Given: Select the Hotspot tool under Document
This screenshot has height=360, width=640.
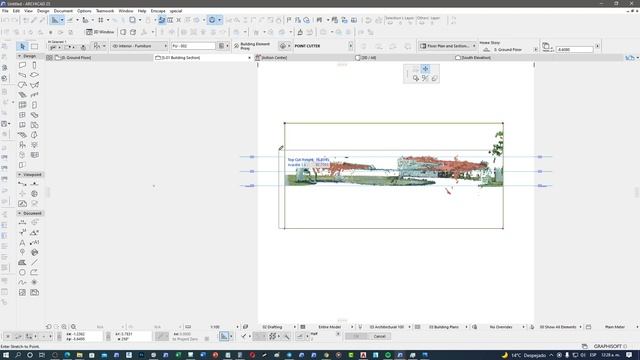Looking at the screenshot, I should point(35,282).
